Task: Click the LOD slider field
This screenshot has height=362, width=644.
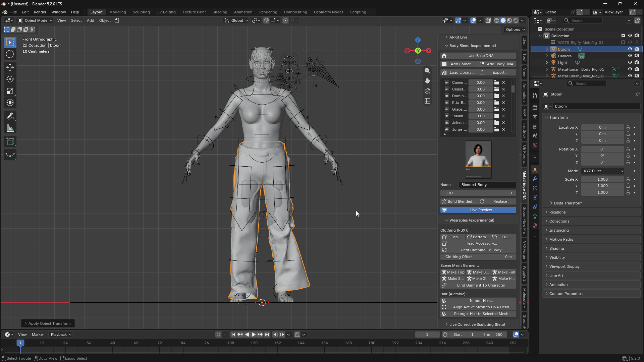Action: [x=478, y=193]
